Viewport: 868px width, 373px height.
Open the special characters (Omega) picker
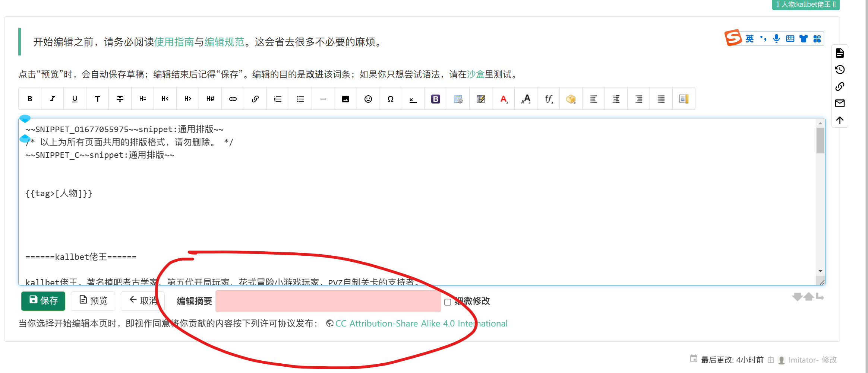click(x=390, y=99)
